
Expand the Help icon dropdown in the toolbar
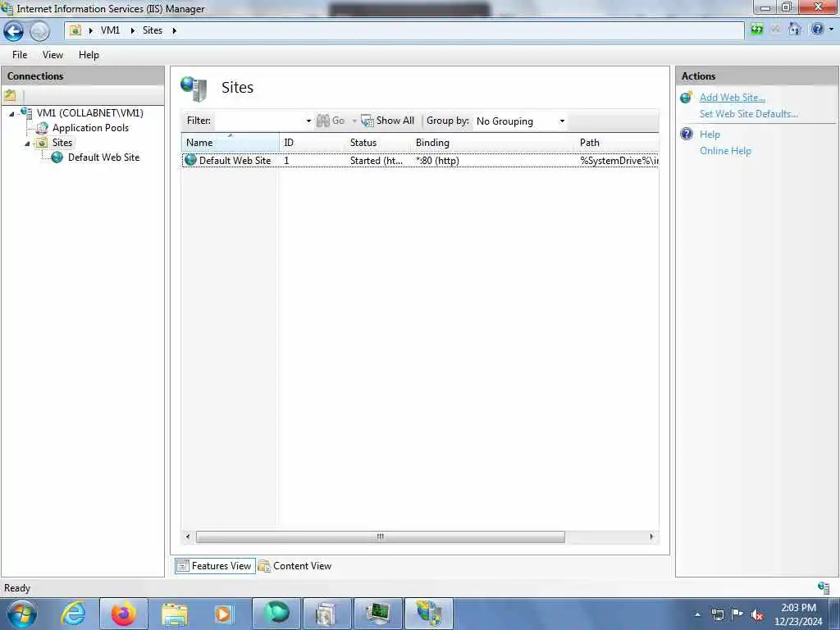(832, 30)
